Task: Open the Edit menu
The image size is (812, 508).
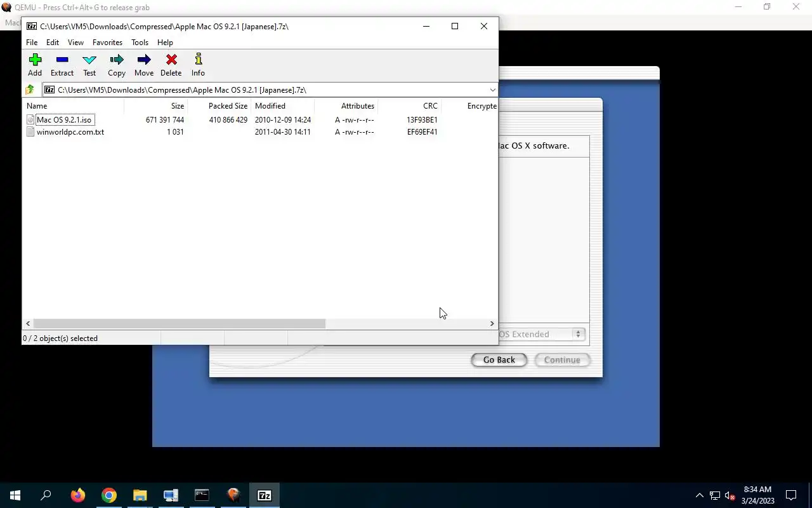Action: pos(53,43)
